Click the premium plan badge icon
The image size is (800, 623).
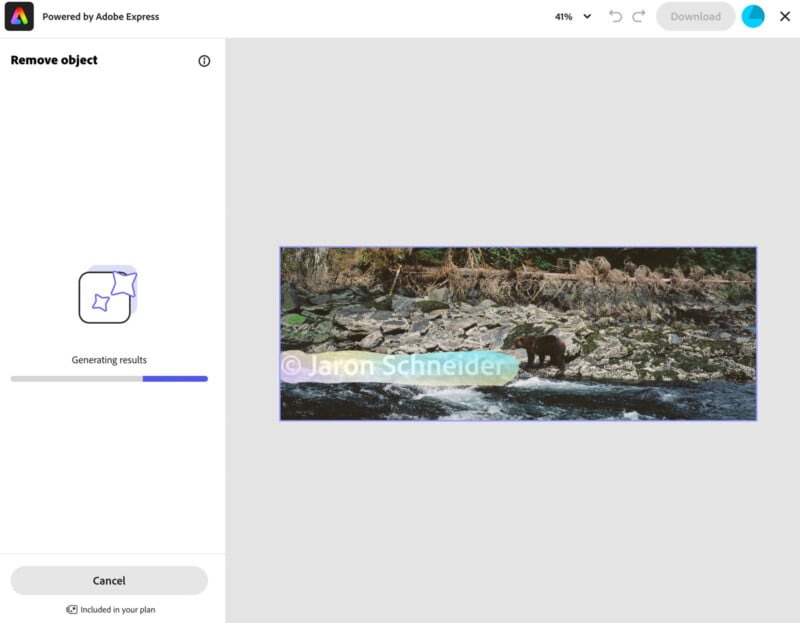click(72, 609)
